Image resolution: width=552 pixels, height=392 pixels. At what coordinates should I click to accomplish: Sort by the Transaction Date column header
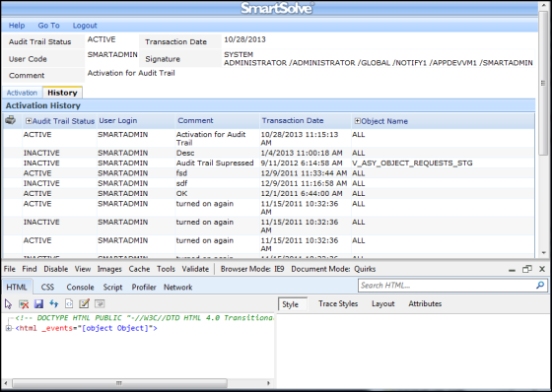[293, 121]
